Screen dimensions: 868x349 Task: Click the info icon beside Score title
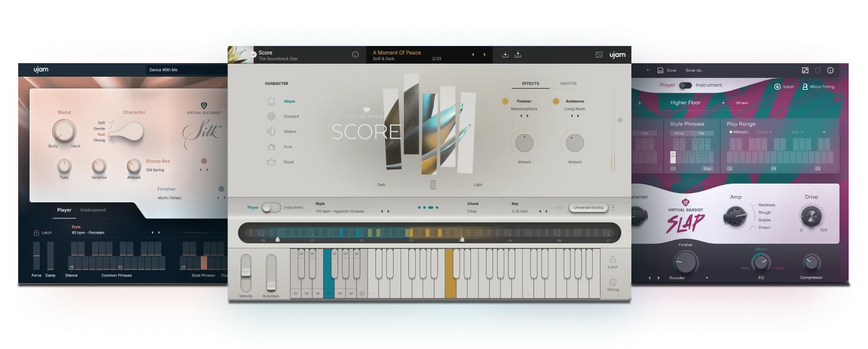(356, 55)
